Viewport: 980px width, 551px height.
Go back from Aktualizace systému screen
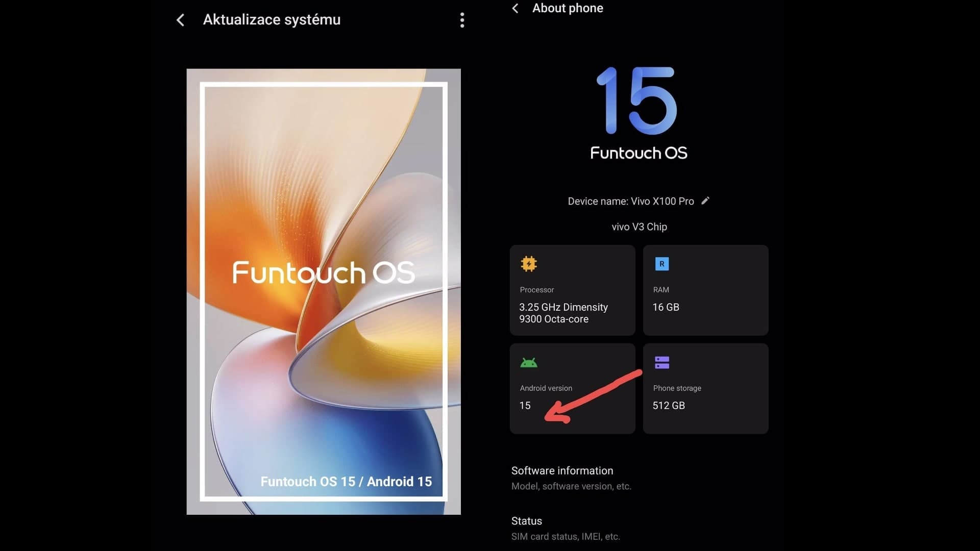tap(180, 20)
